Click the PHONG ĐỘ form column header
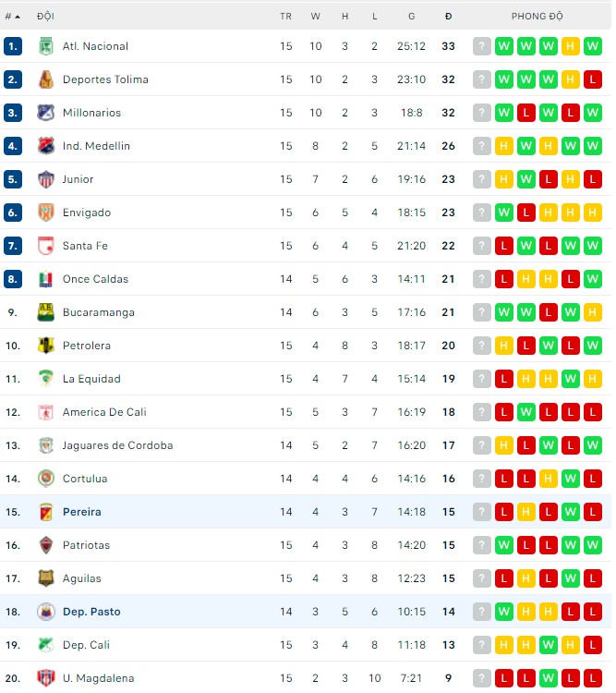 click(x=537, y=17)
